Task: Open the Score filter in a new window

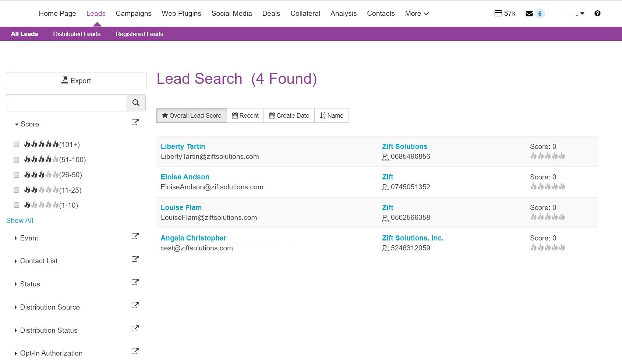Action: (135, 122)
